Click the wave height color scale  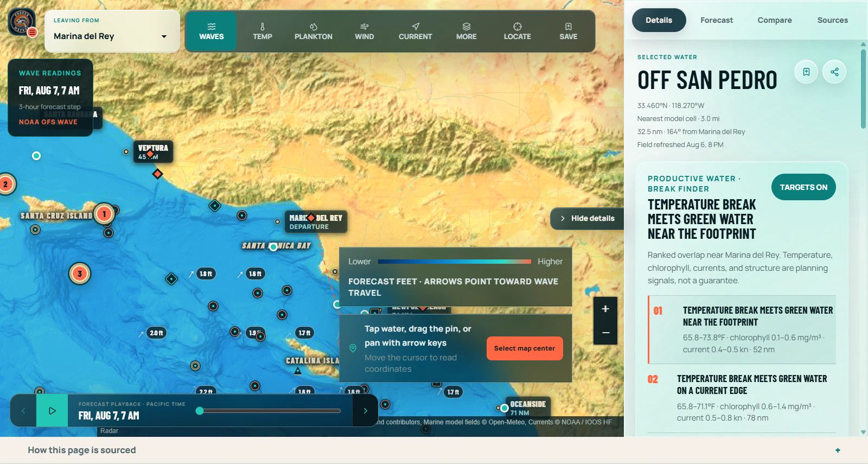coord(454,262)
